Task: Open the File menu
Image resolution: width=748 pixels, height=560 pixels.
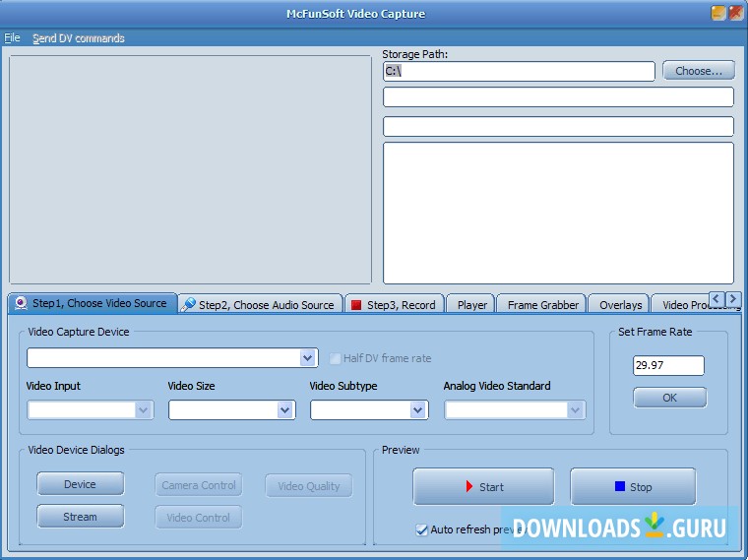Action: pos(12,37)
